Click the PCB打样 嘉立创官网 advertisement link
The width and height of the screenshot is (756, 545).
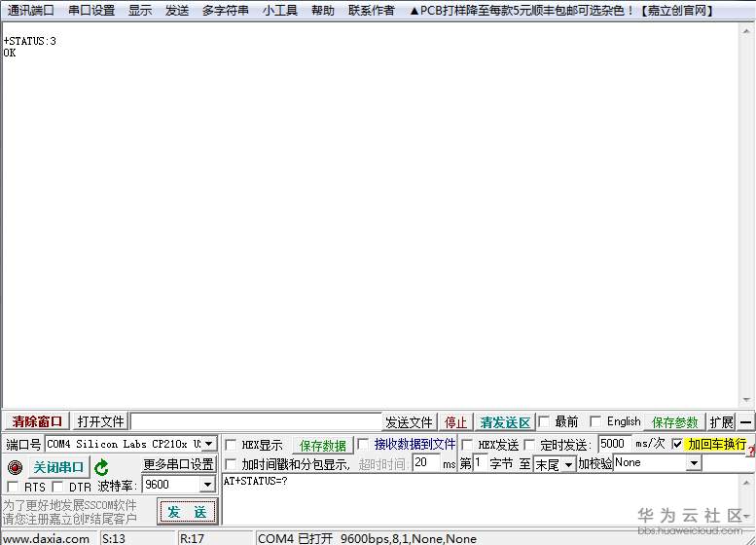561,10
